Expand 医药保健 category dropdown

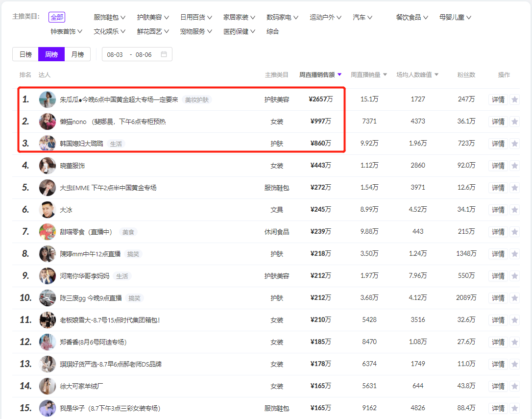point(239,31)
